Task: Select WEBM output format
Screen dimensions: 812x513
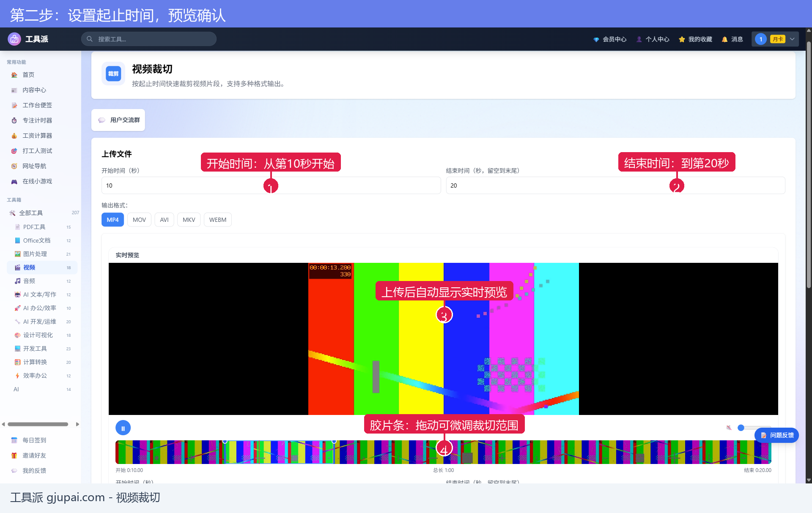Action: [x=218, y=220]
